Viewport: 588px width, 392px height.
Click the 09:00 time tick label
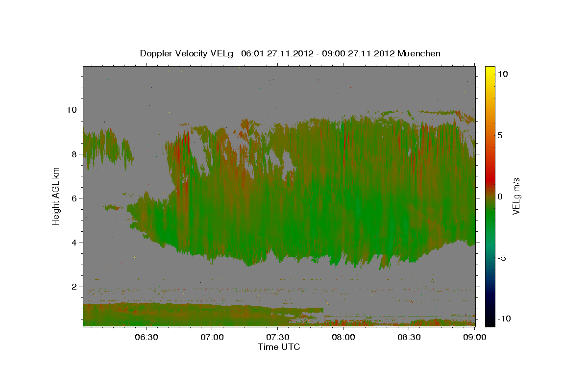(x=475, y=337)
